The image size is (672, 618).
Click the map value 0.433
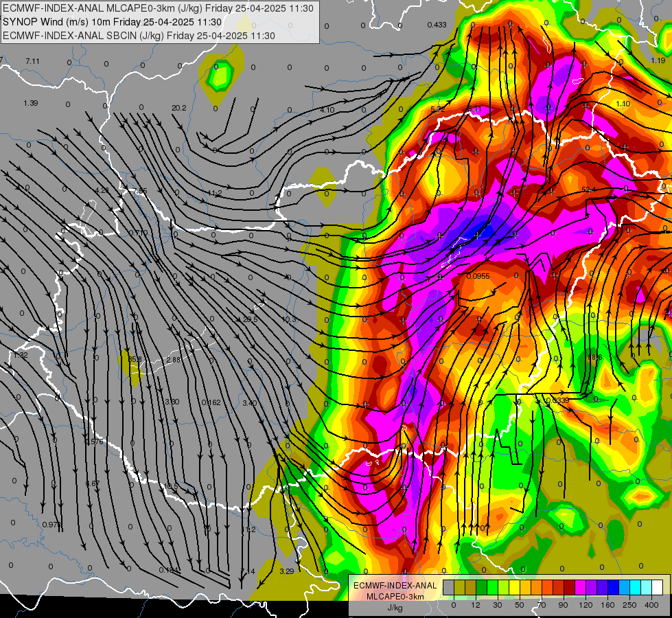[x=437, y=25]
